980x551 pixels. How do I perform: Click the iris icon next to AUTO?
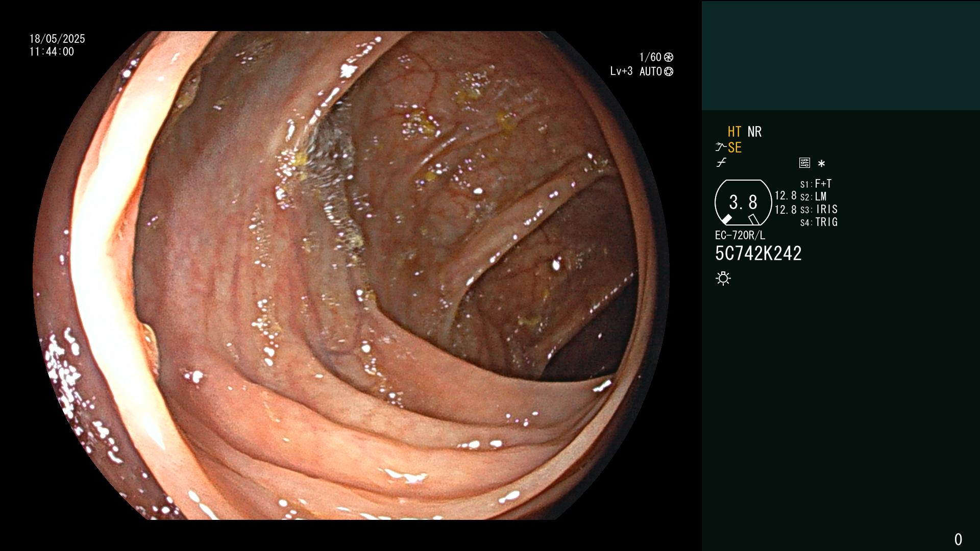pyautogui.click(x=669, y=71)
